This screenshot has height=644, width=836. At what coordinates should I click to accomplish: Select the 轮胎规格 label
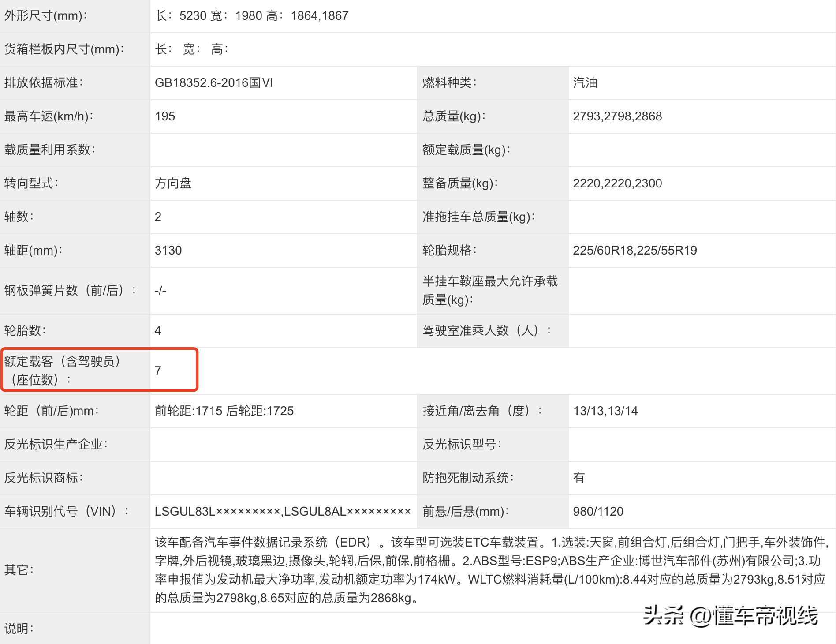tap(449, 251)
